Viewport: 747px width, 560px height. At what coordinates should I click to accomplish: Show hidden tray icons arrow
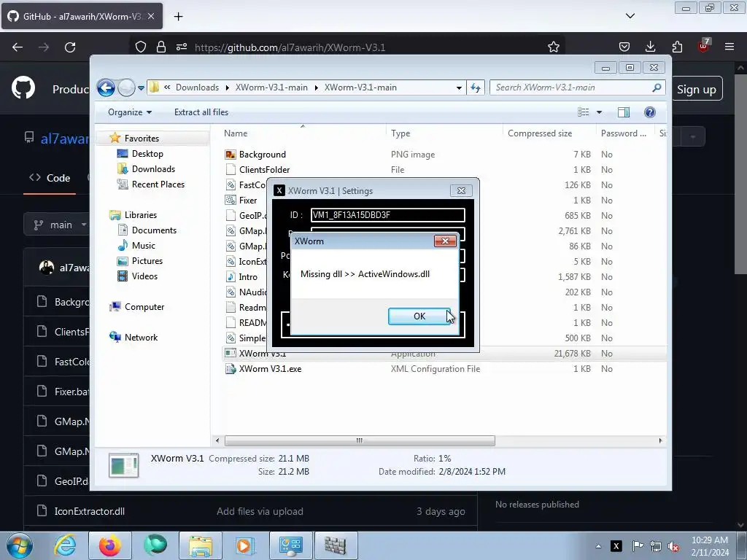point(598,546)
